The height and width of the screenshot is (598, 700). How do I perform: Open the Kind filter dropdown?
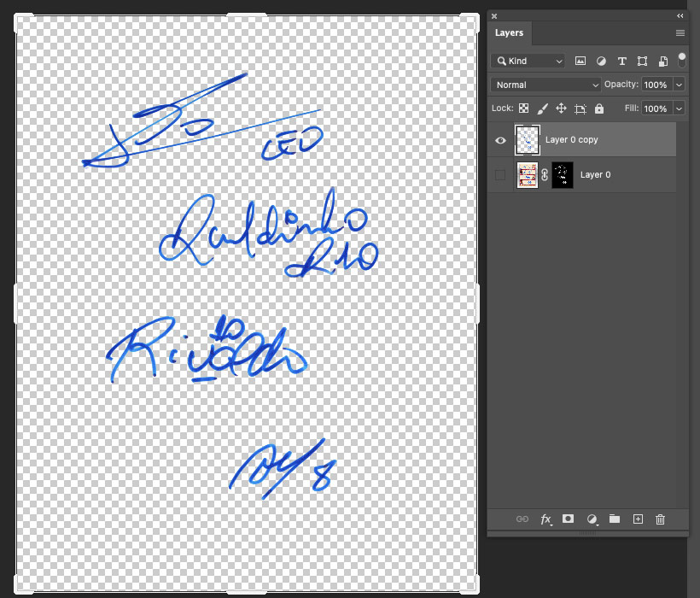click(528, 62)
